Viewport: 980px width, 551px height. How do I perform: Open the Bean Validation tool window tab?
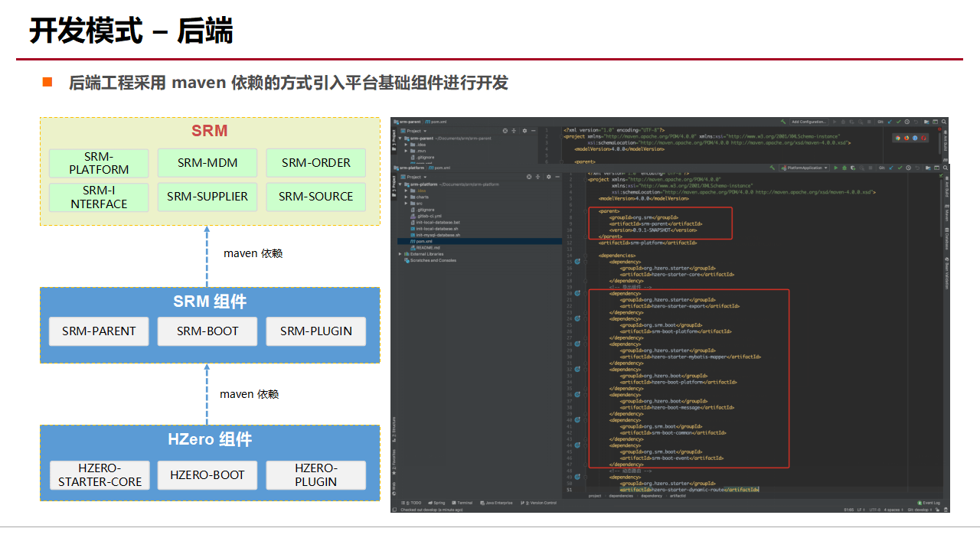pos(946,275)
